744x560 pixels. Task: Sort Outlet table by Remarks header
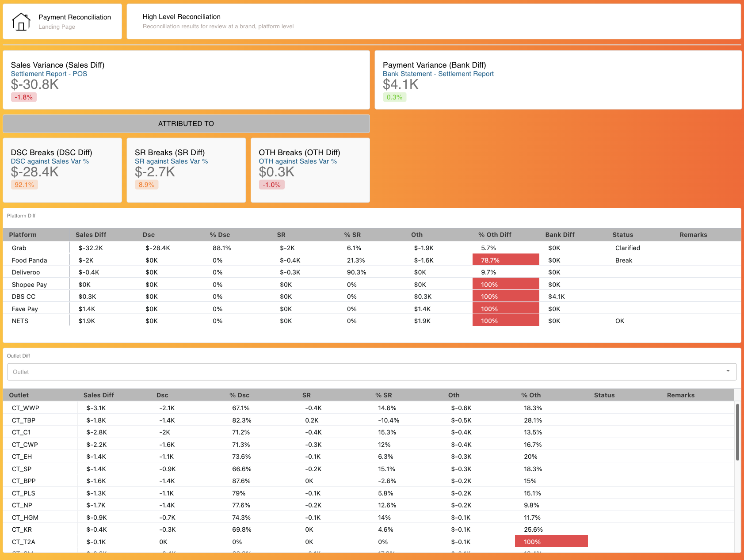(x=680, y=395)
